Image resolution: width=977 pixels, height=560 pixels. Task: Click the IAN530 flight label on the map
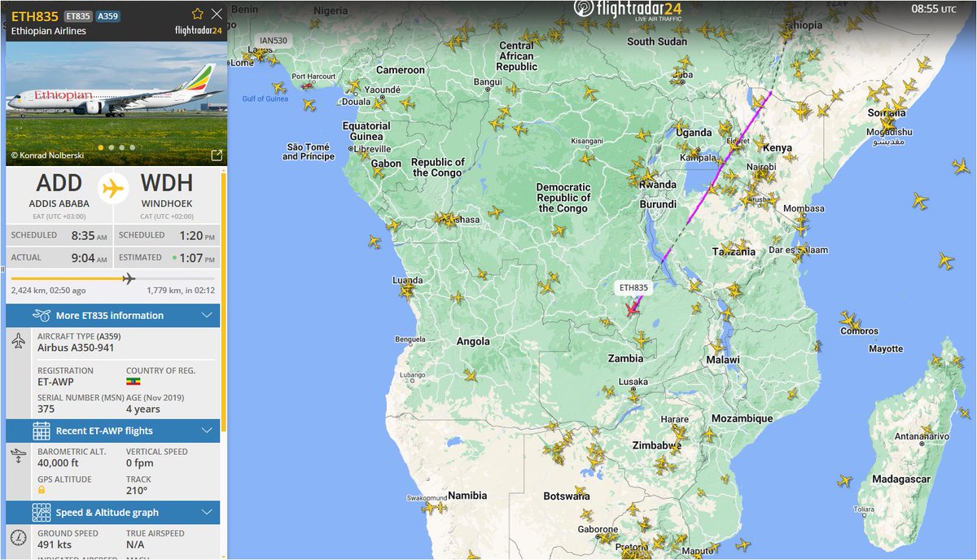[x=273, y=41]
